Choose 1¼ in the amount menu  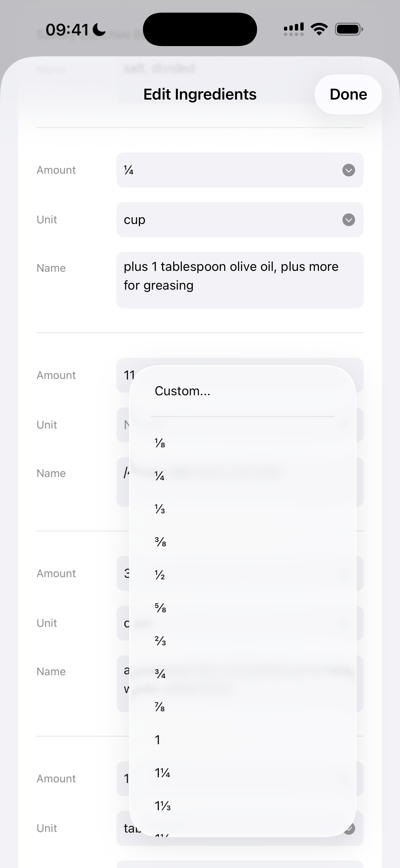(x=162, y=773)
